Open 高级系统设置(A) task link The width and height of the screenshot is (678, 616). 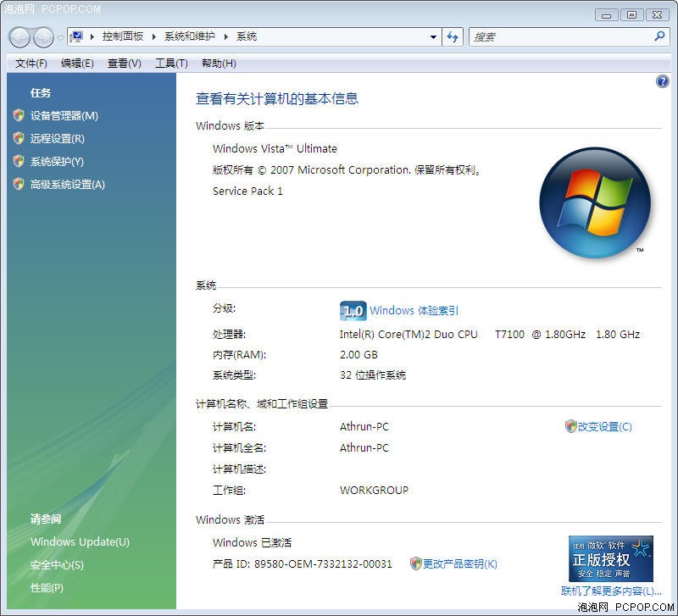click(x=68, y=185)
